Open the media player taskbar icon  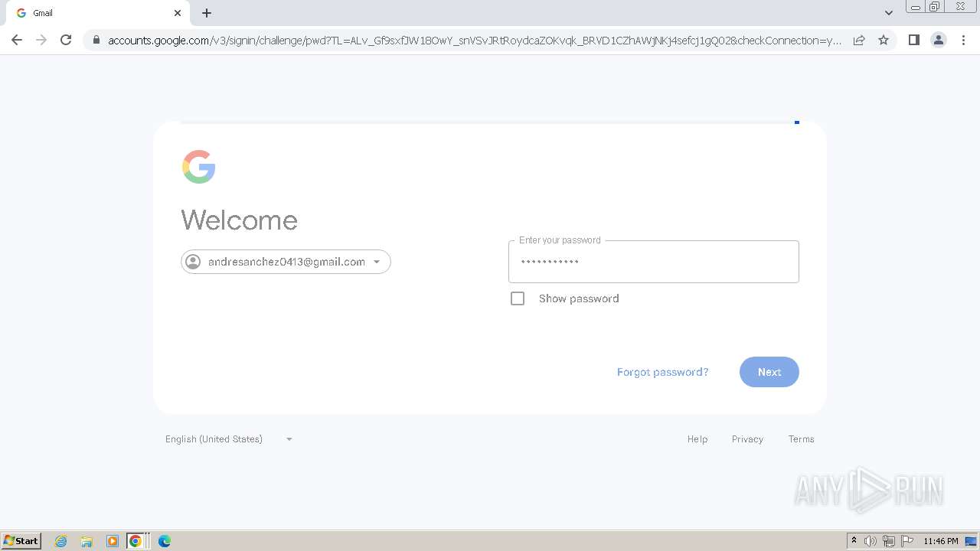pyautogui.click(x=113, y=541)
